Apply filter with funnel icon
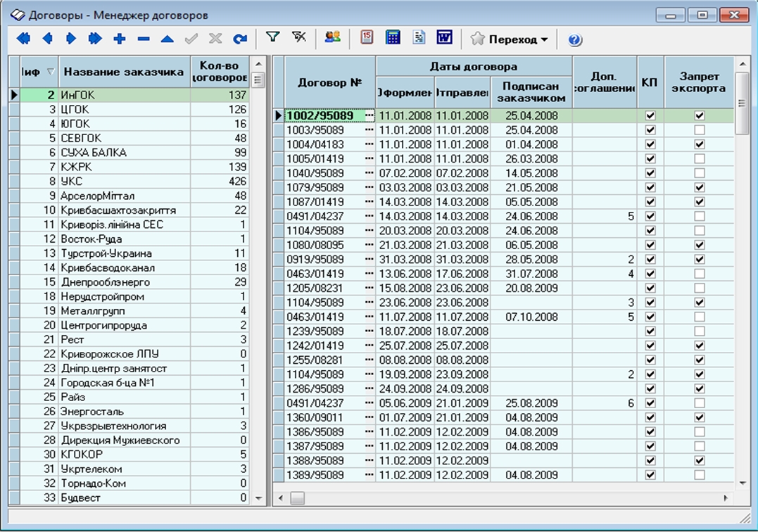This screenshot has height=532, width=758. click(273, 37)
